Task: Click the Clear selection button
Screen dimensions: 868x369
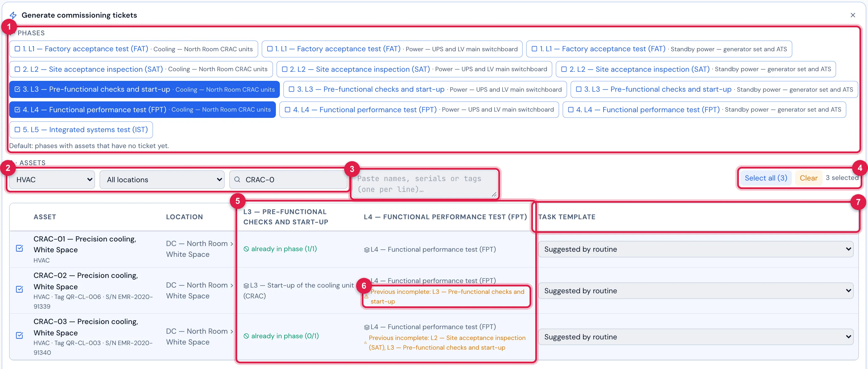Action: click(x=808, y=178)
